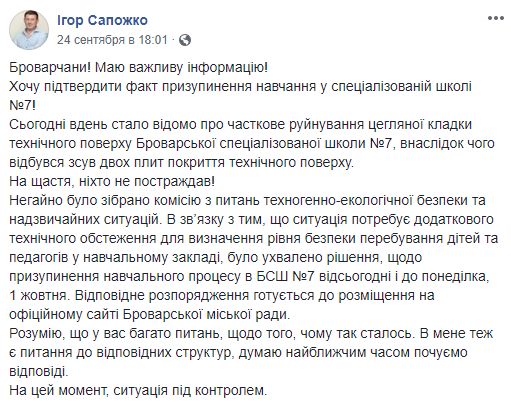
Task: Open Ігор Сапожко's profile picture
Action: tap(29, 30)
